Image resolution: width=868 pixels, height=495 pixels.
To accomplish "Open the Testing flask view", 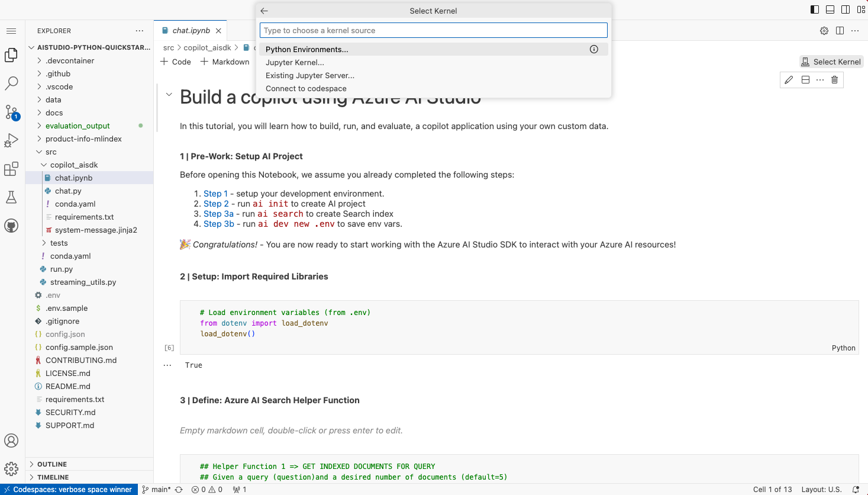I will point(11,197).
